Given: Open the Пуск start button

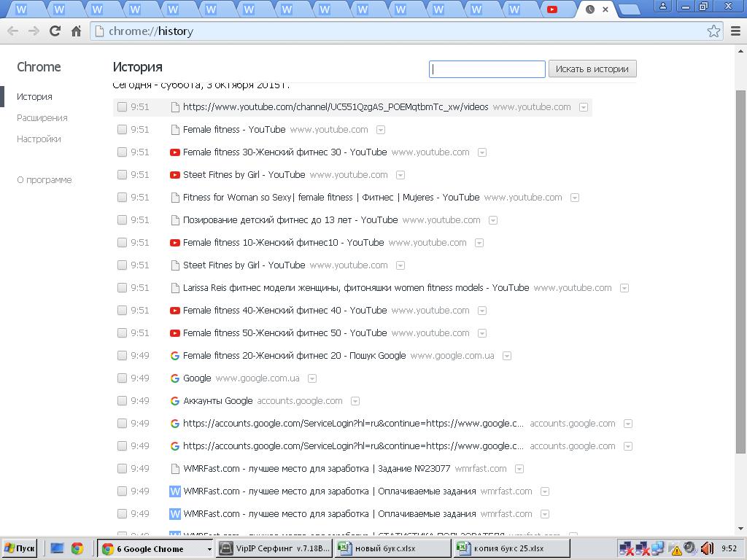Looking at the screenshot, I should point(20,548).
